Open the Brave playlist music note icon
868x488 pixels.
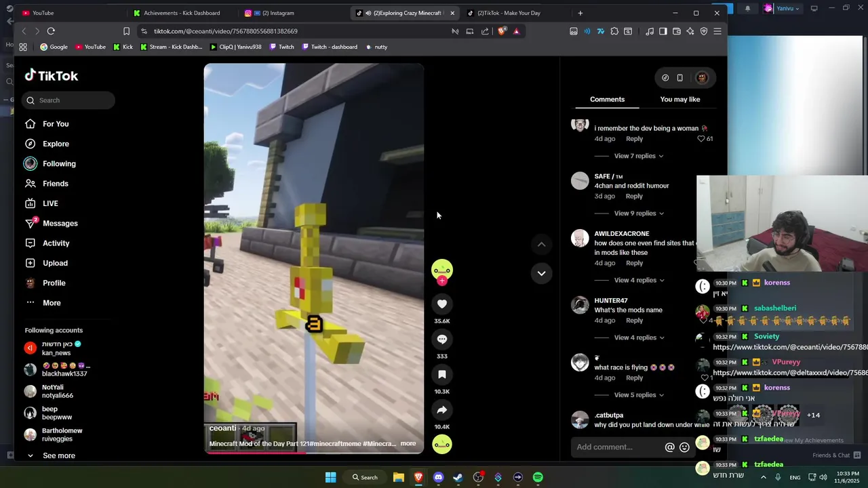click(650, 31)
